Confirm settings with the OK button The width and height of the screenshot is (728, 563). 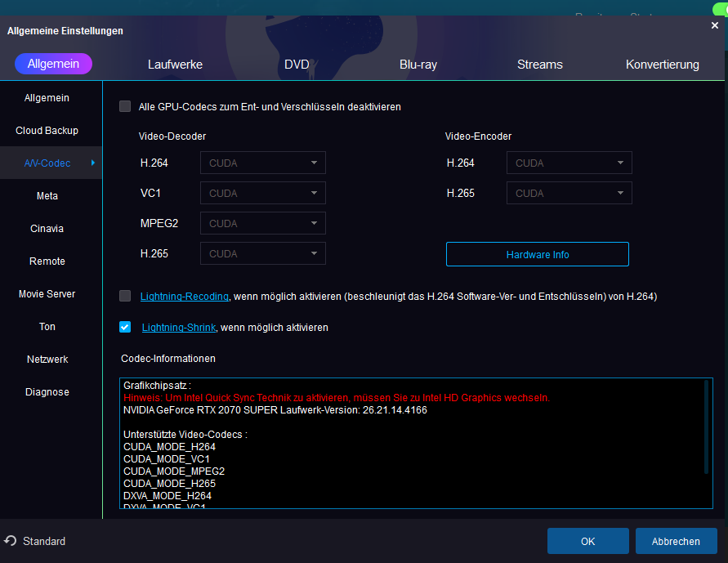pos(587,541)
